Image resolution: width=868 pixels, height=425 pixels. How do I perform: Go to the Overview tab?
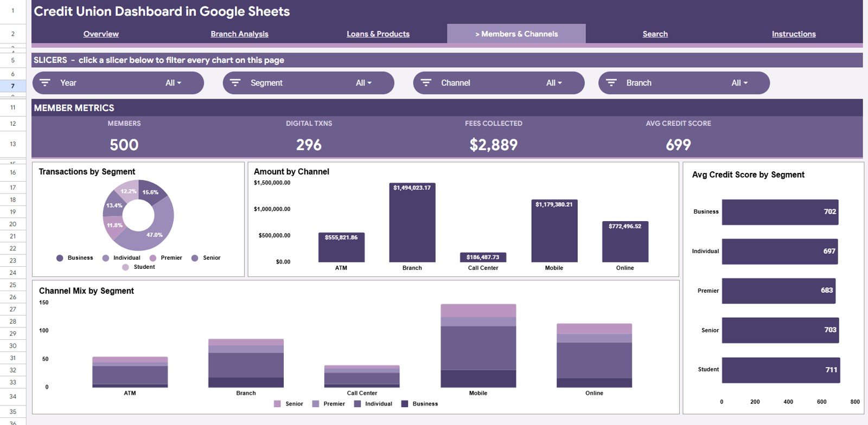coord(101,34)
